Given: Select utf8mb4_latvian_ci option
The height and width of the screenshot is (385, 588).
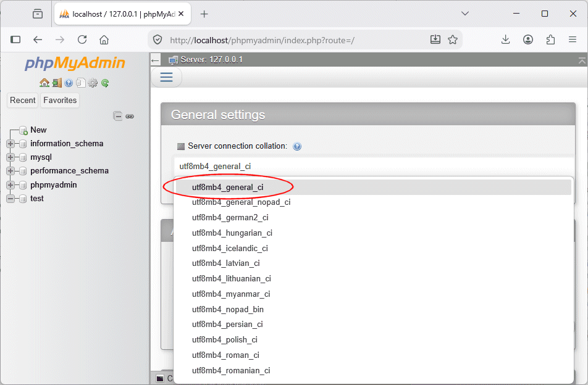Looking at the screenshot, I should click(374, 263).
